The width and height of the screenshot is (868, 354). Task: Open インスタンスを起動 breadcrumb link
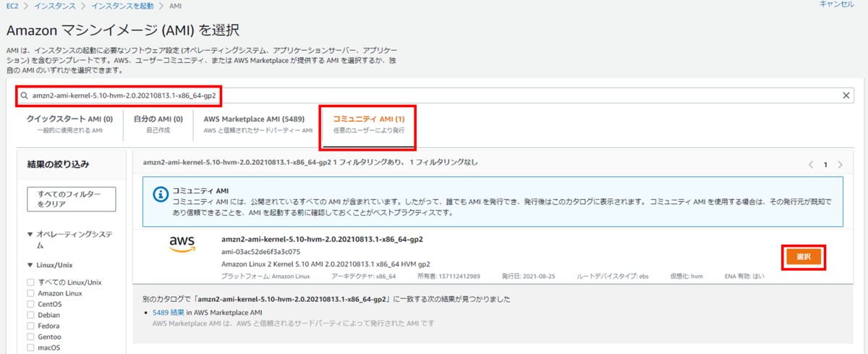(x=122, y=5)
